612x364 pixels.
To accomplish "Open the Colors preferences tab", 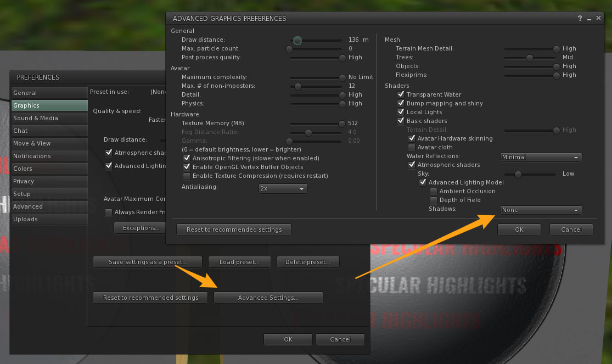I will pos(49,169).
